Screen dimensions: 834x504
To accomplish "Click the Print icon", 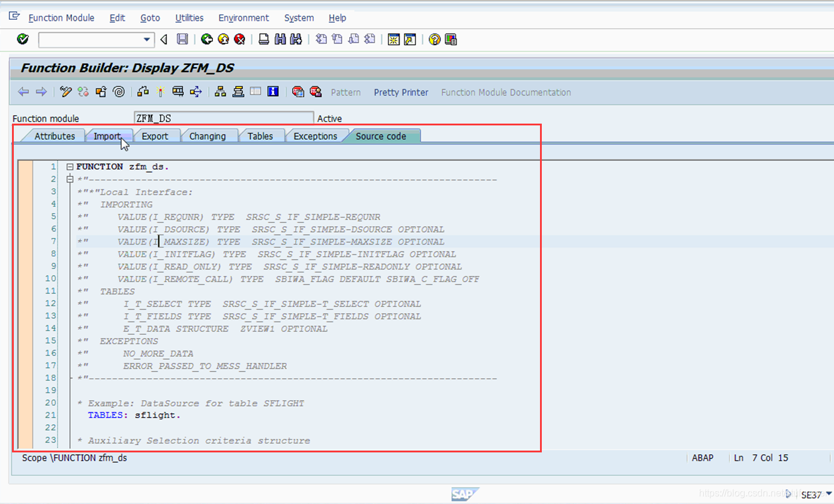I will coord(263,40).
